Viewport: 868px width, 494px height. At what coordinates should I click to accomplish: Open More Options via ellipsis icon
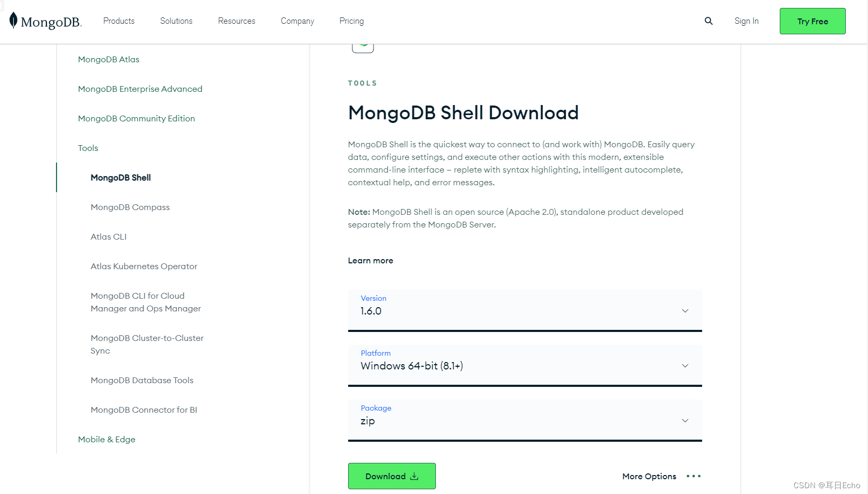(693, 476)
